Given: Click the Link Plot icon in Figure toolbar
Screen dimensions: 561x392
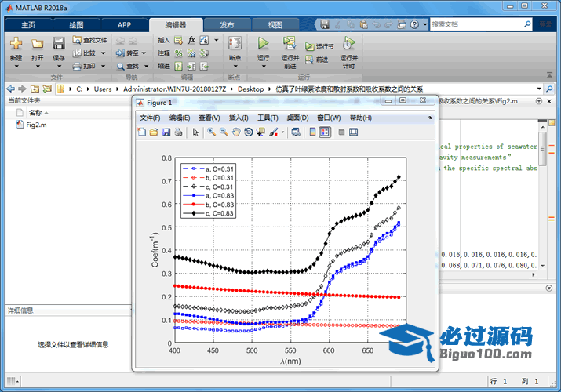Looking at the screenshot, I should click(296, 132).
